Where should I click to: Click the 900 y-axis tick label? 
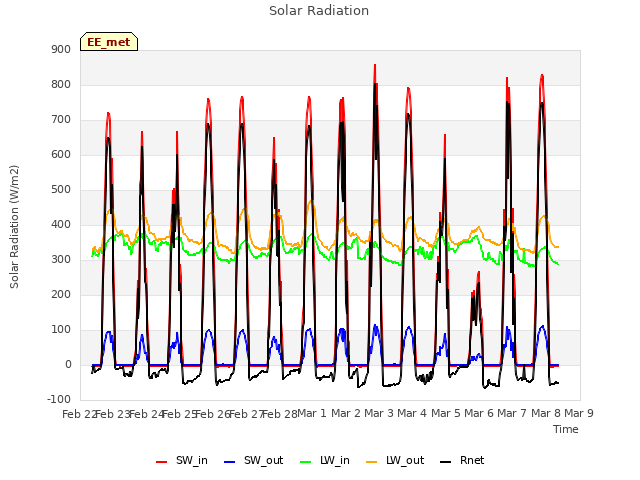[x=61, y=49]
